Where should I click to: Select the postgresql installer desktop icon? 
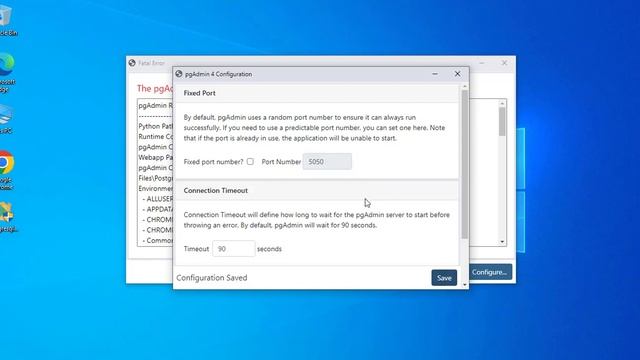[7, 217]
